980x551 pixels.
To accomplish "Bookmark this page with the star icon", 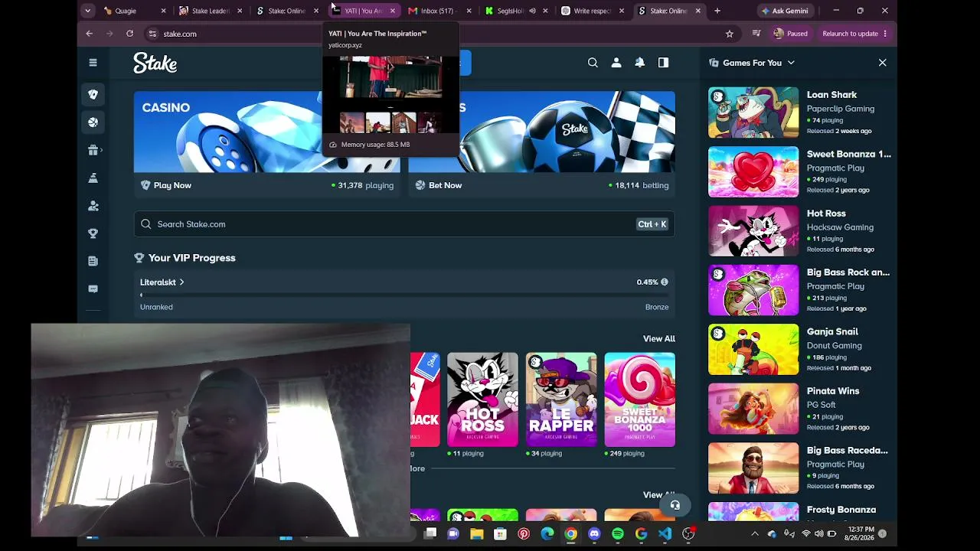I will coord(730,34).
